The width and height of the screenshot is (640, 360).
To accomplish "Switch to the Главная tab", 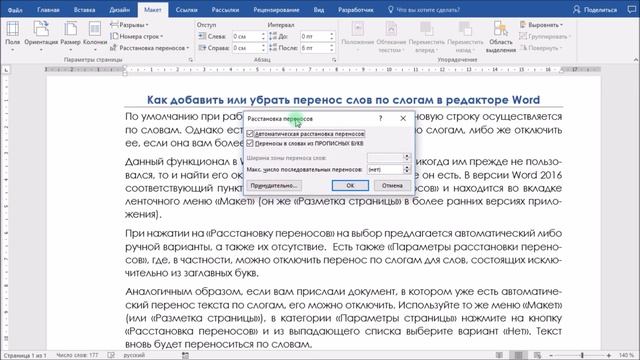I will tap(48, 10).
